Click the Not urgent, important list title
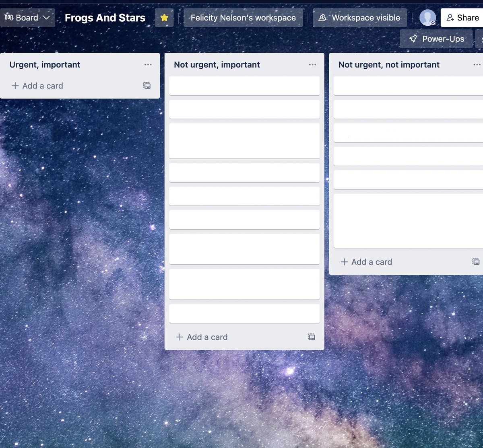 coord(217,65)
